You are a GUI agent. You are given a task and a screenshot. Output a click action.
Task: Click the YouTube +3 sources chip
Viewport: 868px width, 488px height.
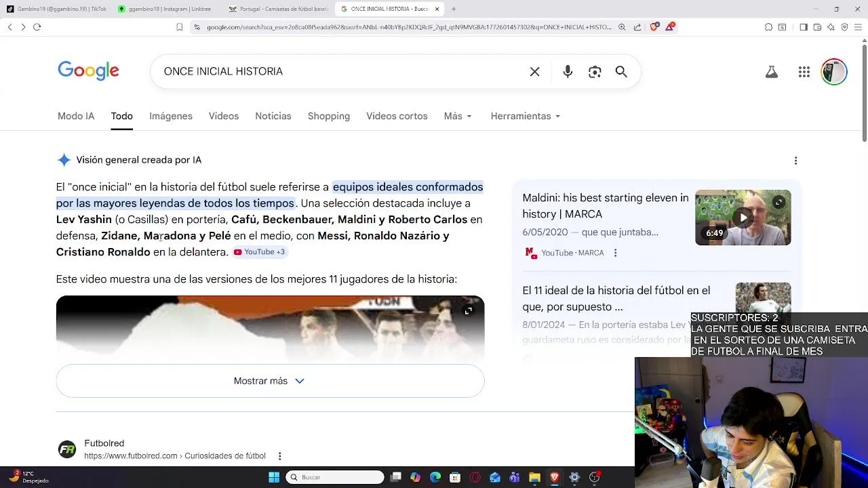click(260, 252)
